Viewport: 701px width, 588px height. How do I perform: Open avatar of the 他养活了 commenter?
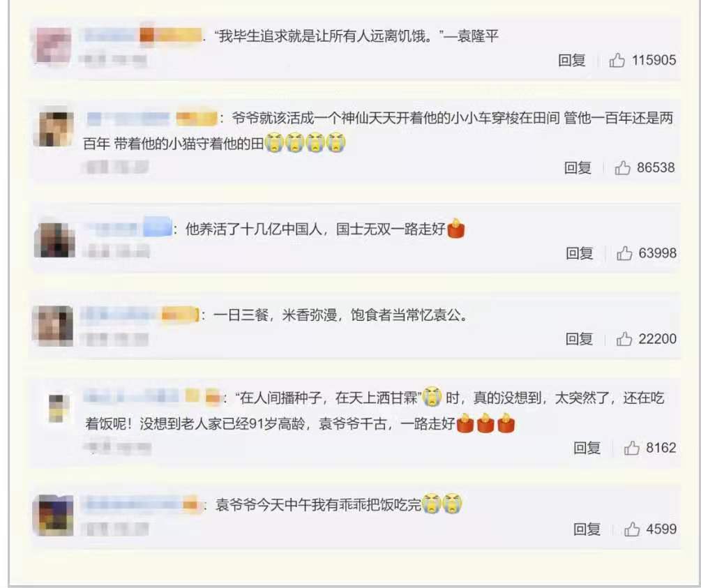coord(55,239)
